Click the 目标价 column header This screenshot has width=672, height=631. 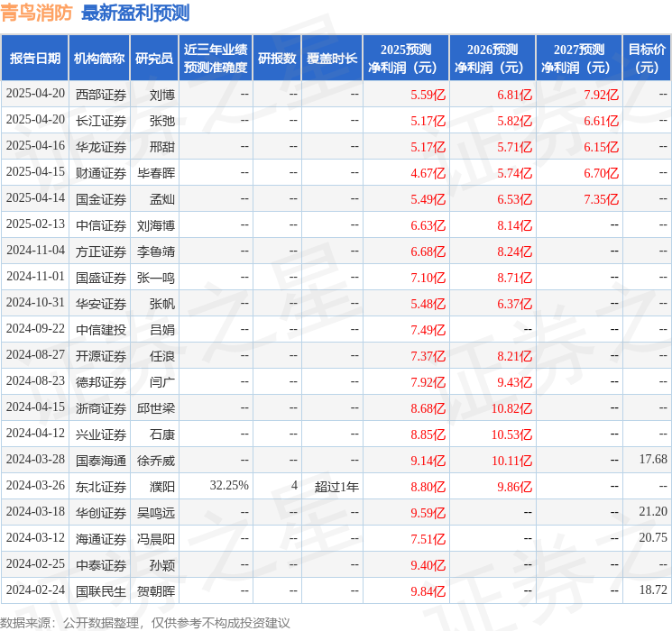(647, 59)
